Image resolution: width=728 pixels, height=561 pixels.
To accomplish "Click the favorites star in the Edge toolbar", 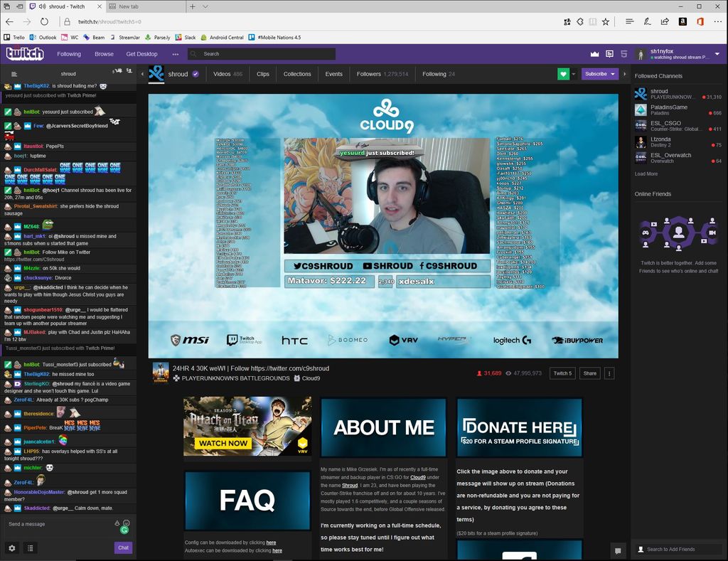I will [x=605, y=21].
